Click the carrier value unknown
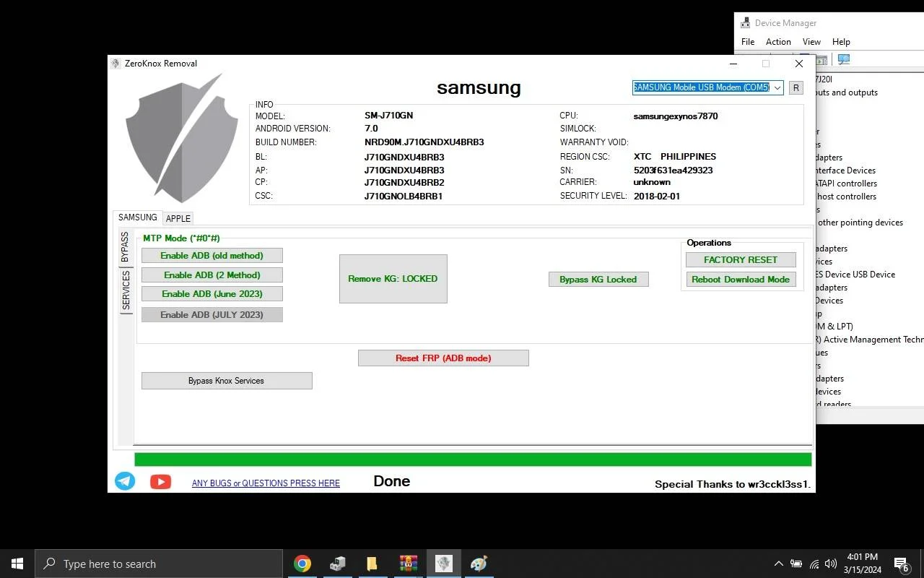The image size is (924, 578). [x=652, y=182]
